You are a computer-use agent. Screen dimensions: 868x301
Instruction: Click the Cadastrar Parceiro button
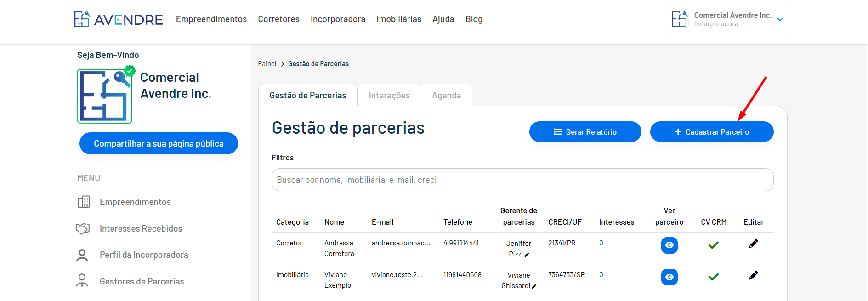pos(712,132)
